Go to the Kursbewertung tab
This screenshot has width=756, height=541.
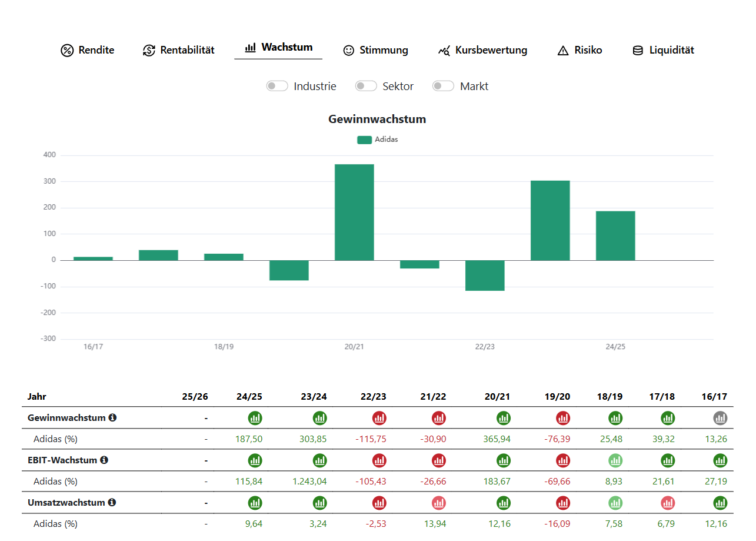(482, 50)
